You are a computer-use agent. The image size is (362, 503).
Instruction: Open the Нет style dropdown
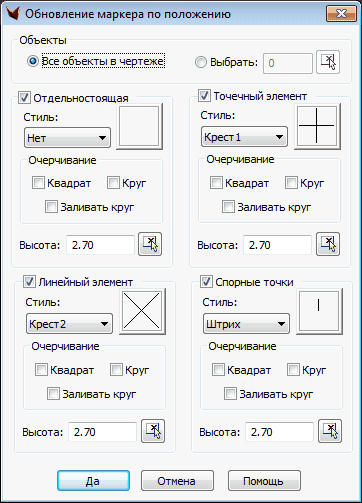point(67,138)
